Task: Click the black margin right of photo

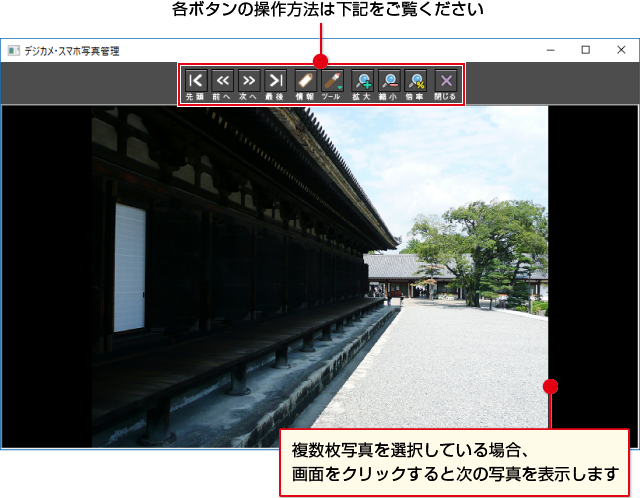Action: [592, 250]
